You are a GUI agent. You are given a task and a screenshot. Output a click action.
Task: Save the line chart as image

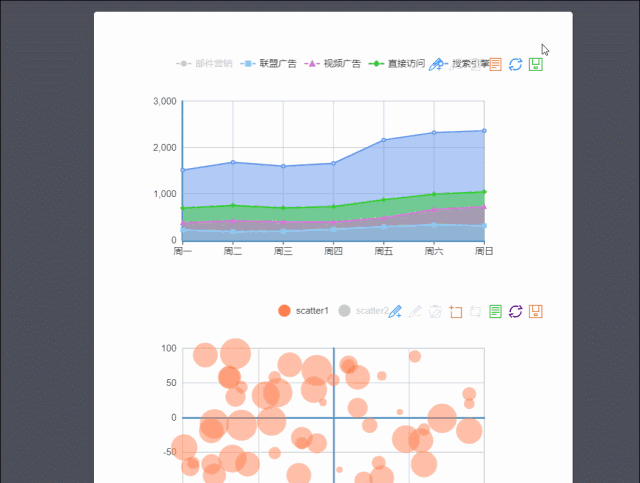(536, 65)
